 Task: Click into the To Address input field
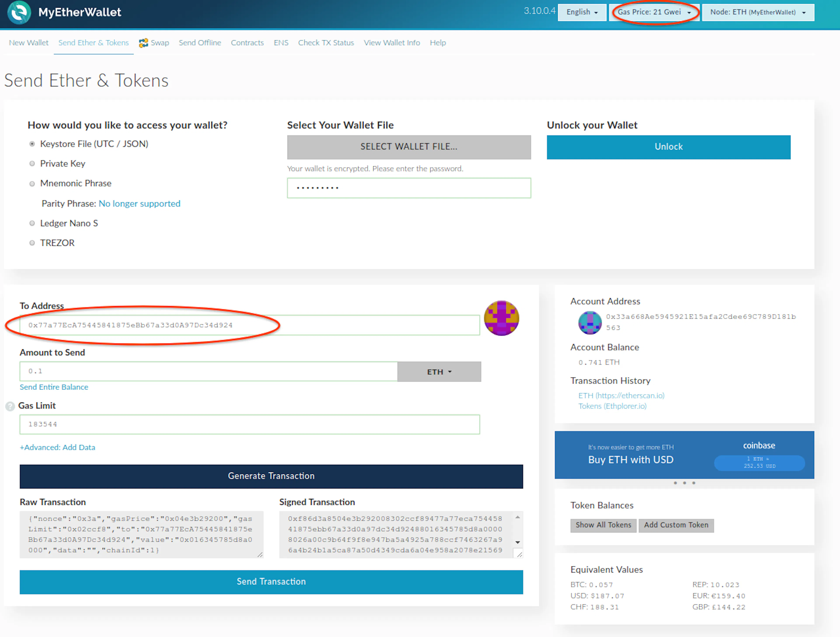(x=250, y=325)
